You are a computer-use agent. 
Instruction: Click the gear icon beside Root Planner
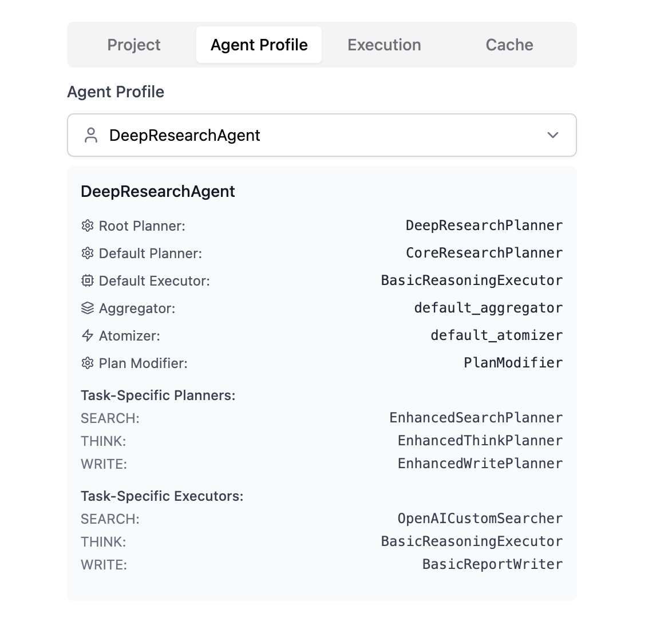(x=88, y=226)
